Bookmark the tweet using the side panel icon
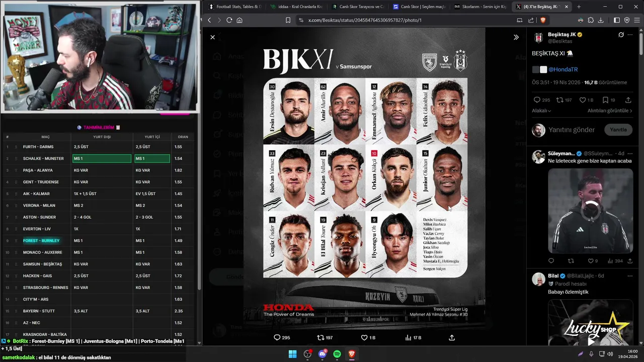 click(605, 100)
